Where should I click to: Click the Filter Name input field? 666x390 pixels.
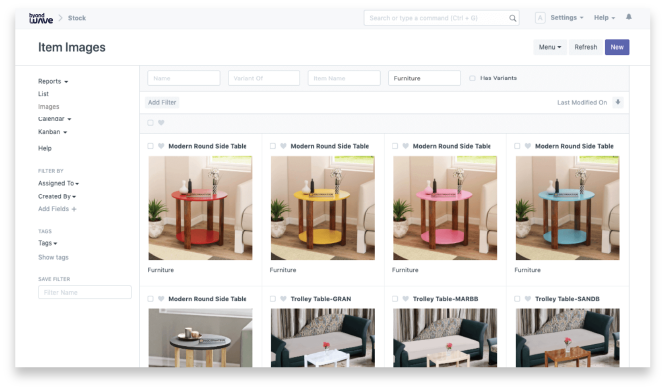[x=85, y=292]
